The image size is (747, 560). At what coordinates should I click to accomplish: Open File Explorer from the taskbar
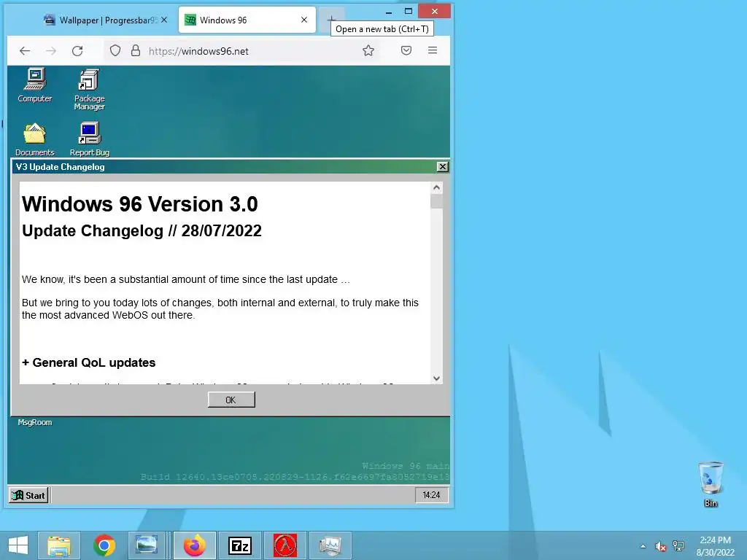pyautogui.click(x=59, y=545)
